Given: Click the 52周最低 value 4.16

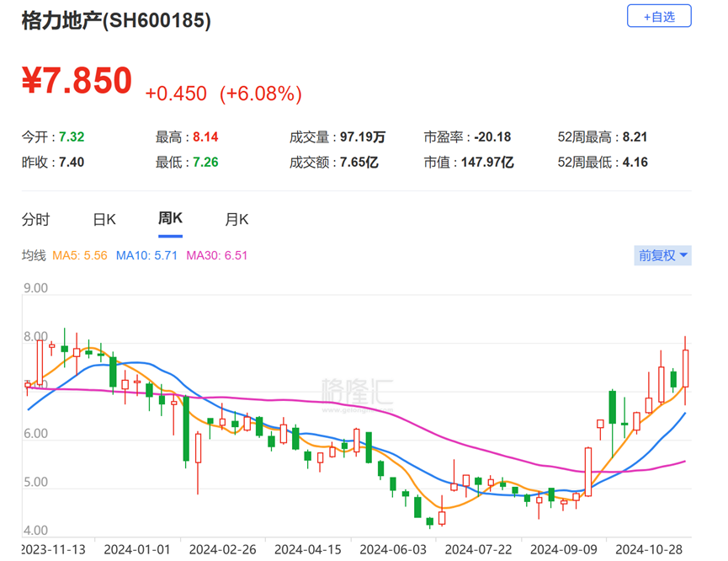Looking at the screenshot, I should (635, 163).
